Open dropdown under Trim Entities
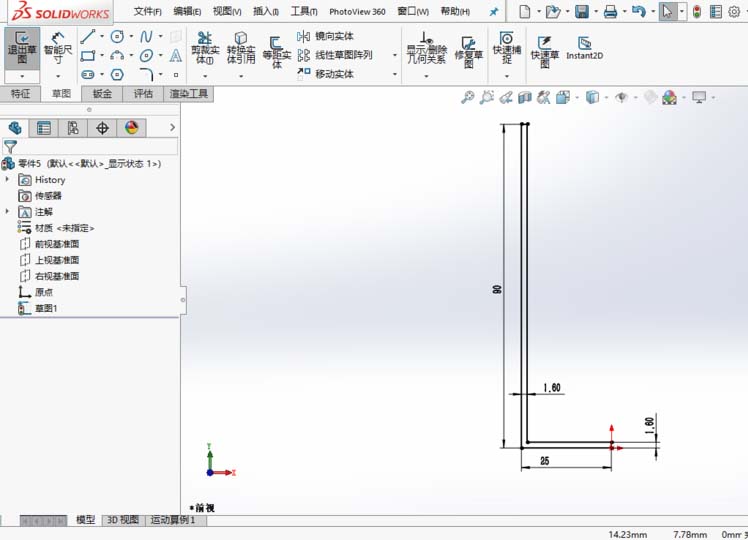Screen dimensions: 748x540 click(205, 76)
